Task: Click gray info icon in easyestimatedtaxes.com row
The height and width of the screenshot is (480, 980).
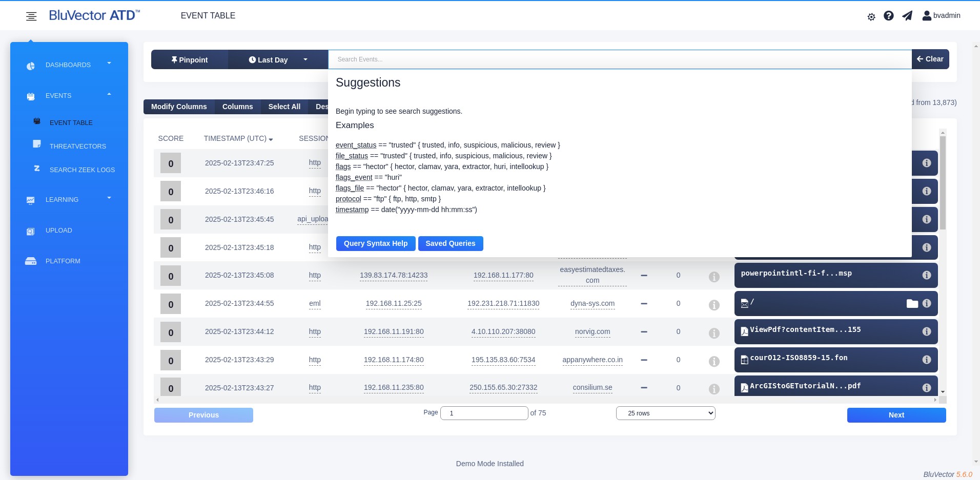Action: 714,277
